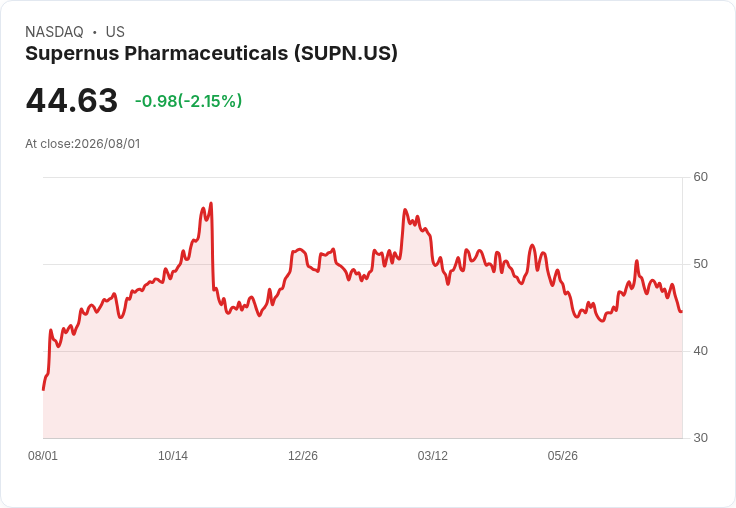Click the At close:2026/08/01 timestamp
This screenshot has width=736, height=508.
(83, 144)
